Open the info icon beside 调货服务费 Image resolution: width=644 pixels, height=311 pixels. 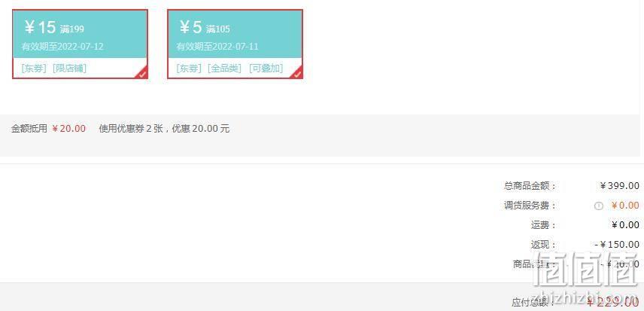(x=598, y=206)
